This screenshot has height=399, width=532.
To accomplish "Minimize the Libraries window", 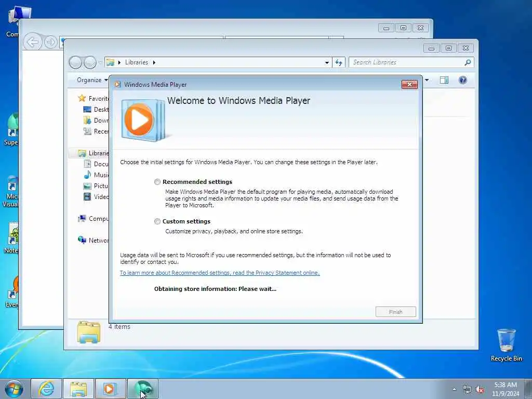I will pos(431,48).
